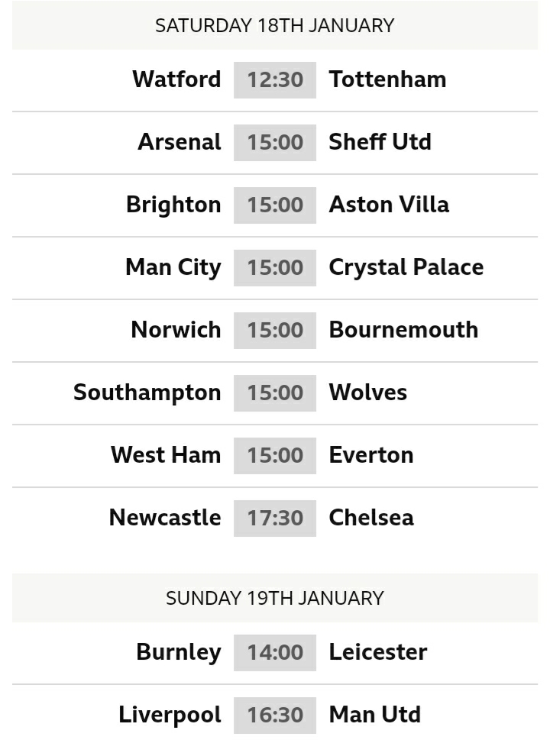The image size is (550, 756).
Task: Click Man Utd team name
Action: (x=375, y=715)
